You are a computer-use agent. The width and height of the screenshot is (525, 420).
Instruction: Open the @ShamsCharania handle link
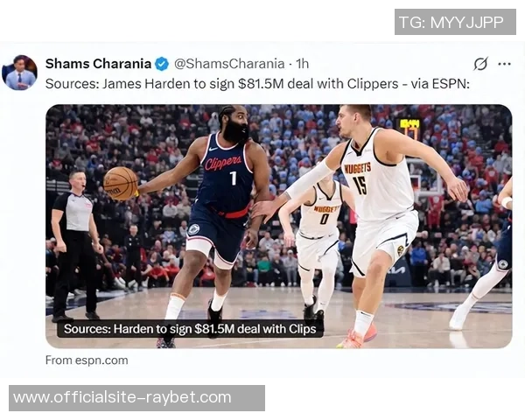click(x=229, y=64)
